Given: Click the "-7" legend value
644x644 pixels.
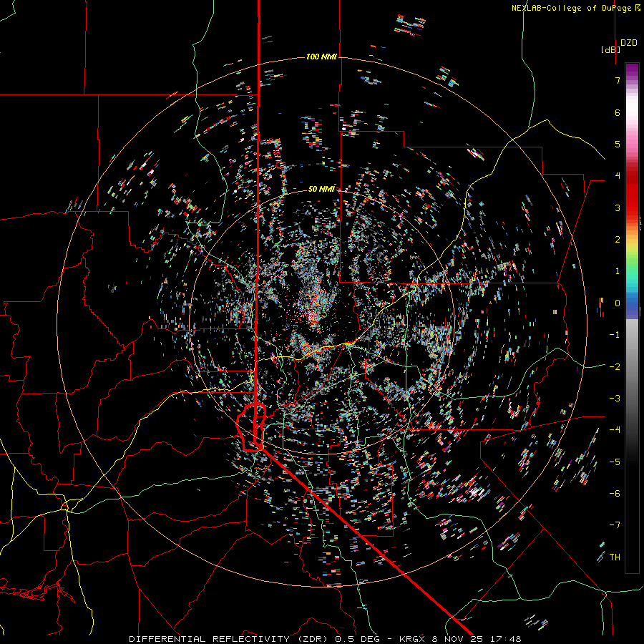Looking at the screenshot, I should (x=615, y=525).
